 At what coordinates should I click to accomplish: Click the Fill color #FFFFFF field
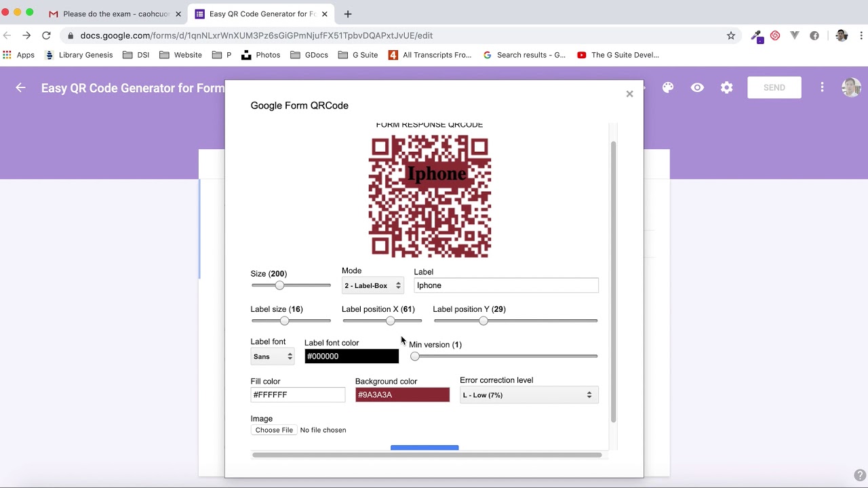point(298,394)
